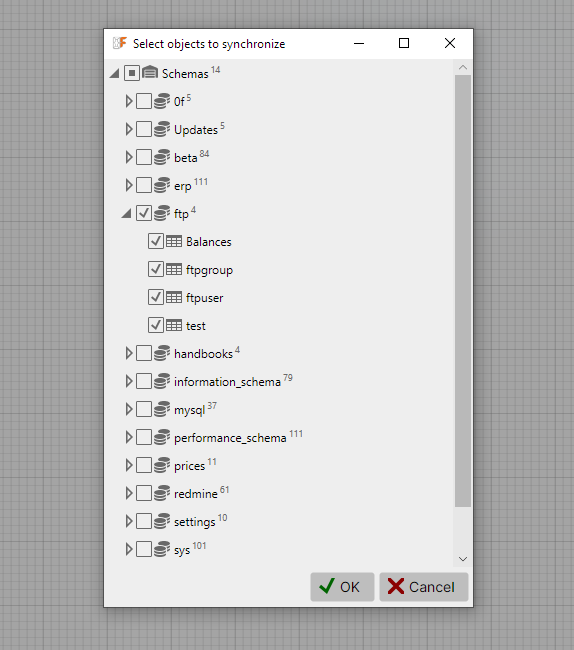Click the performance_schema database icon

click(x=162, y=437)
